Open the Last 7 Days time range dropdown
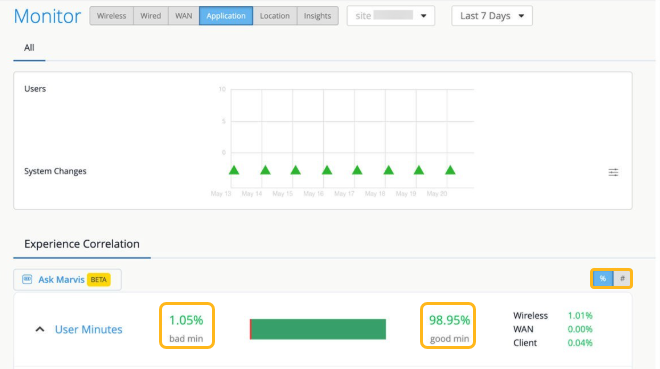The width and height of the screenshot is (660, 369). click(492, 16)
